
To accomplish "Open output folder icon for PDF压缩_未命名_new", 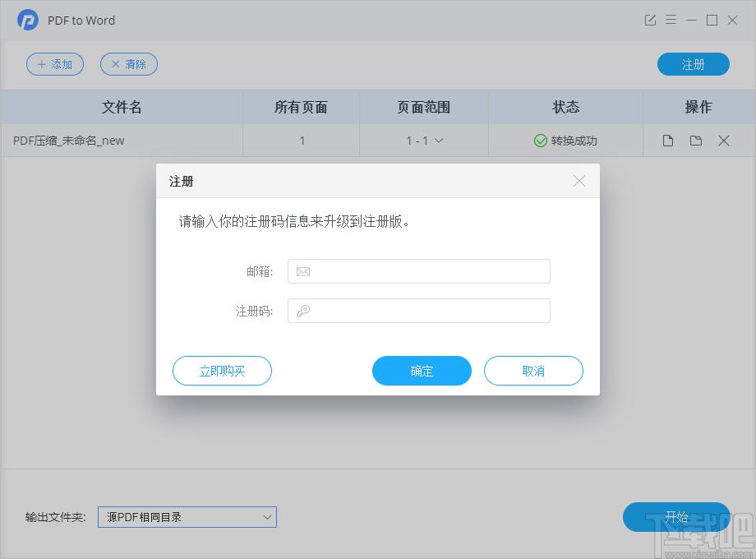I will coord(696,141).
